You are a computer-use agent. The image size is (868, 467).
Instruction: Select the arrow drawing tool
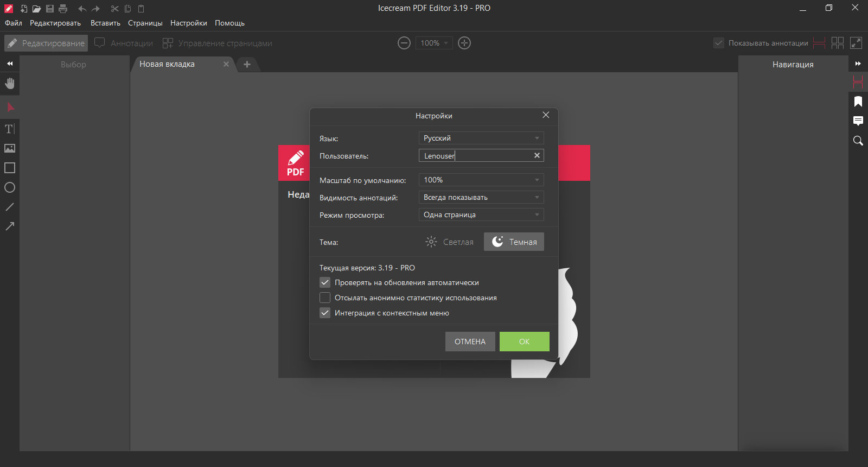(x=10, y=226)
